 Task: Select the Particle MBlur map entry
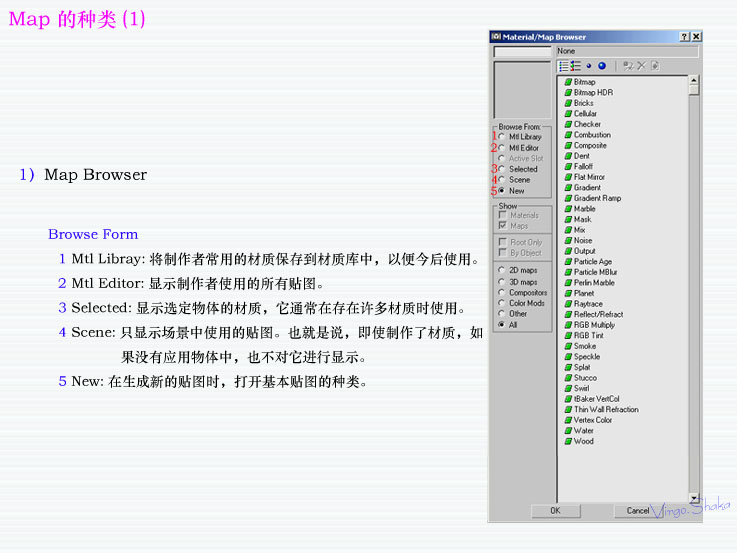[x=591, y=273]
